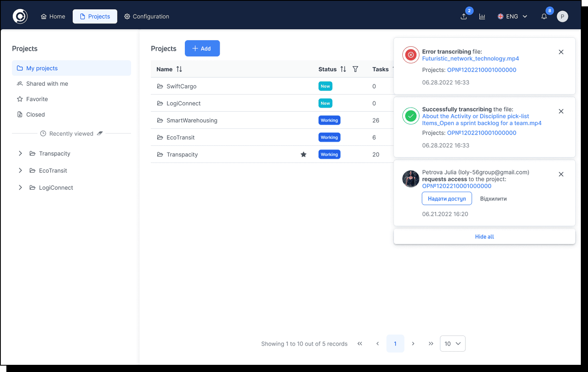
Task: Click Hide all notifications
Action: [x=484, y=237]
